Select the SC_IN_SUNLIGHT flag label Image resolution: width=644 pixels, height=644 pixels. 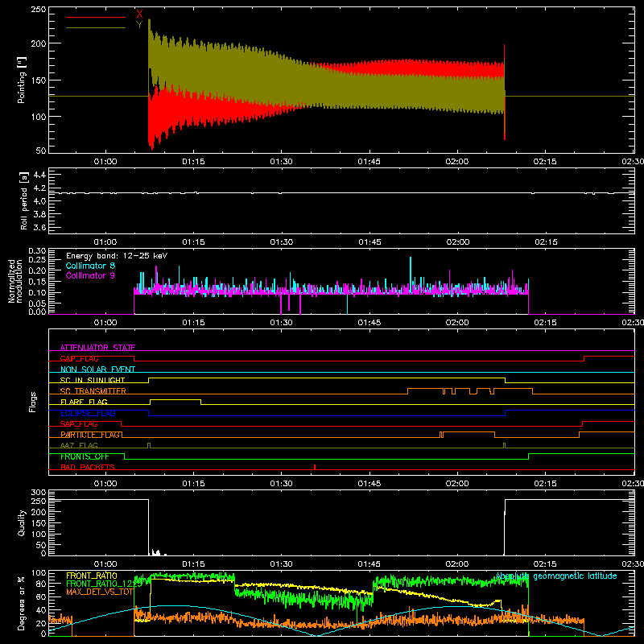point(93,380)
